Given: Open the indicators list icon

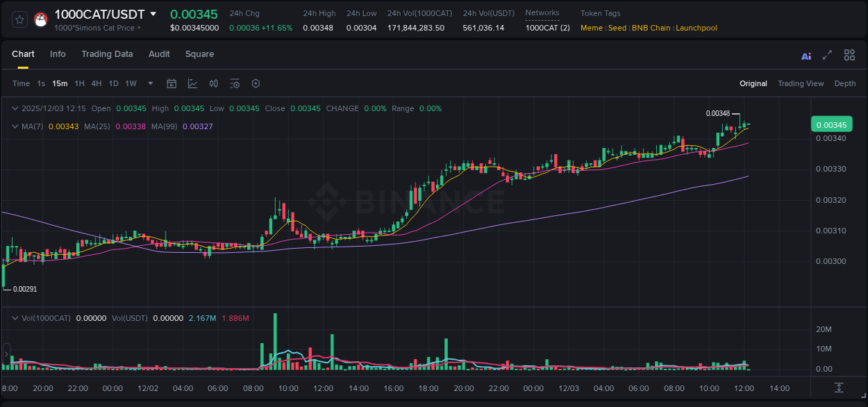Looking at the screenshot, I should click(235, 83).
